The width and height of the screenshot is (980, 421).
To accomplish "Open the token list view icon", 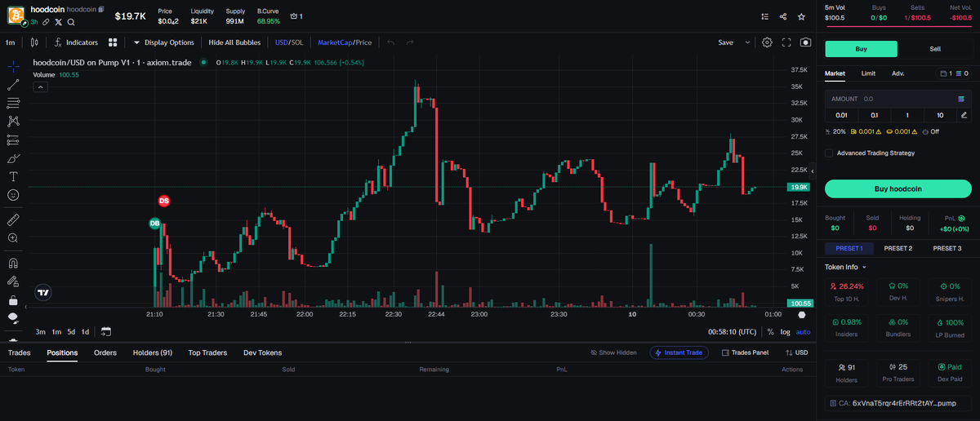I will (764, 16).
